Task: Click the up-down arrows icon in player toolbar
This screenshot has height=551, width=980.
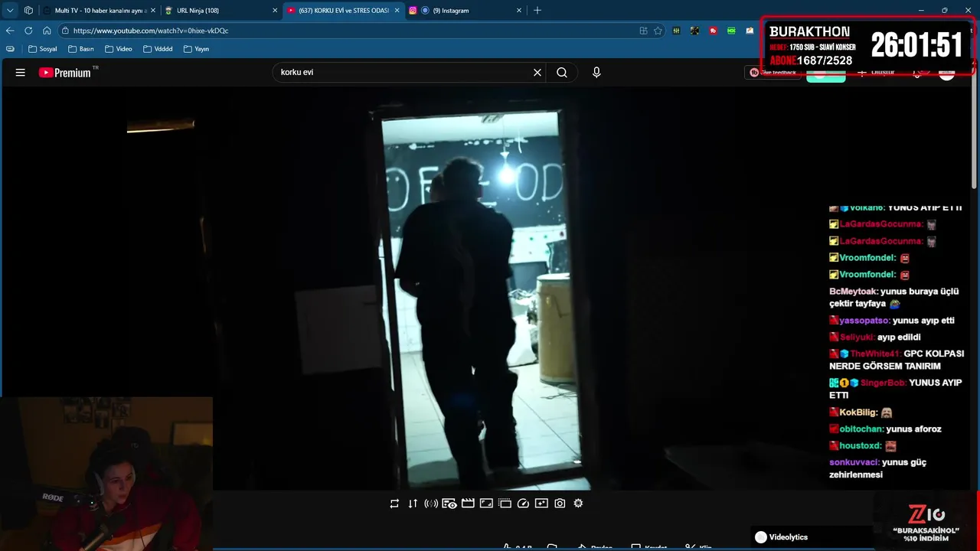Action: point(413,504)
